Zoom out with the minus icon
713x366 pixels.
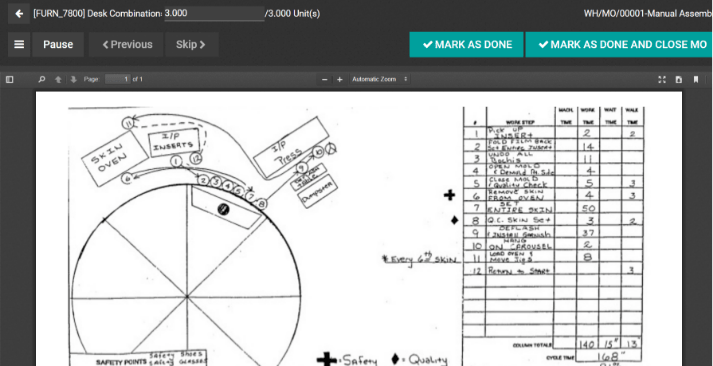pyautogui.click(x=324, y=80)
